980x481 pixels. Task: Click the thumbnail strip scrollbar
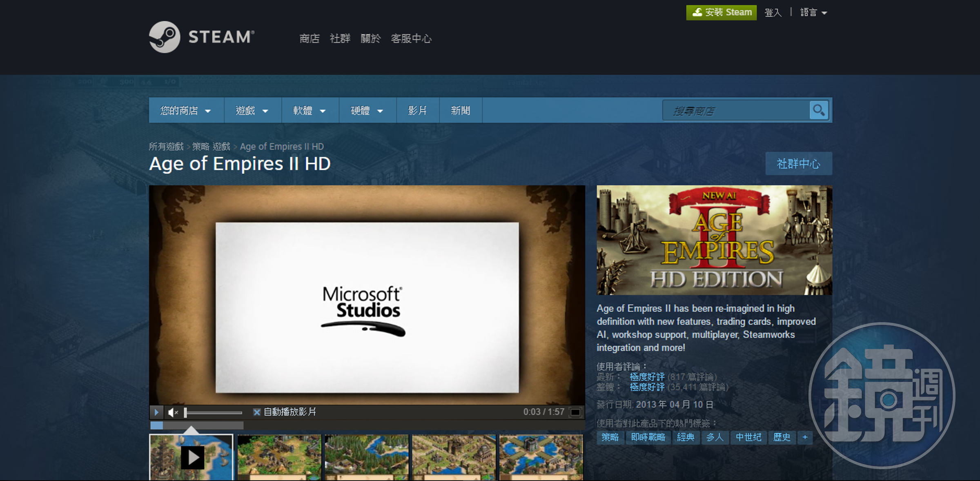197,425
